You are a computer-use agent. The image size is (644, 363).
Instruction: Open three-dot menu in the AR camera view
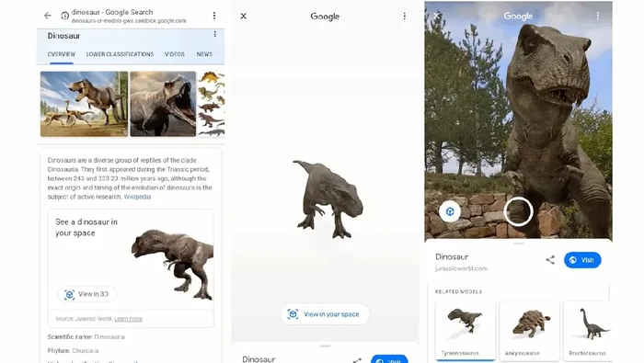pyautogui.click(x=598, y=16)
